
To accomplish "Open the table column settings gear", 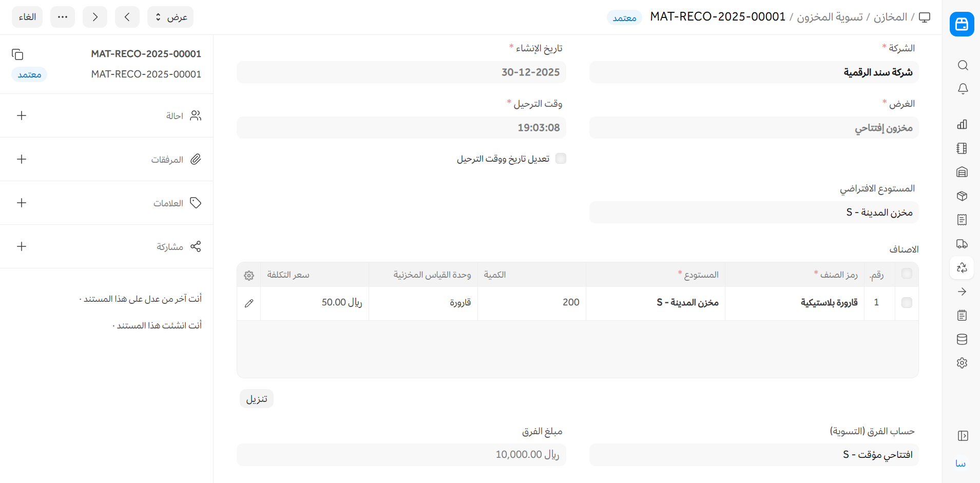I will click(x=249, y=275).
